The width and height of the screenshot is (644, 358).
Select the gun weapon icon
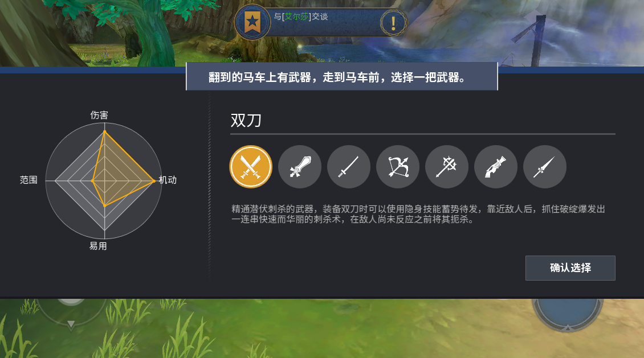[496, 167]
